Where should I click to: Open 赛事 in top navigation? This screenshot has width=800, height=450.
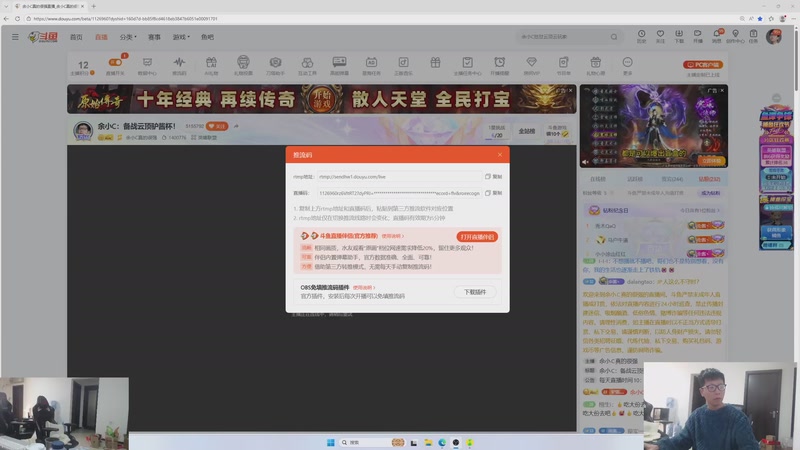tap(154, 37)
